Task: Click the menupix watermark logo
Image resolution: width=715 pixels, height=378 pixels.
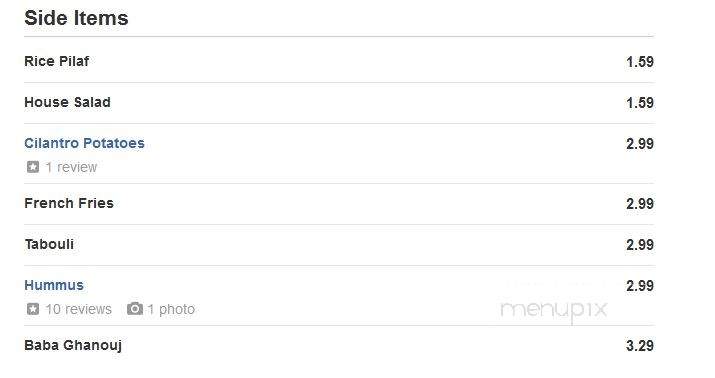Action: pyautogui.click(x=554, y=310)
